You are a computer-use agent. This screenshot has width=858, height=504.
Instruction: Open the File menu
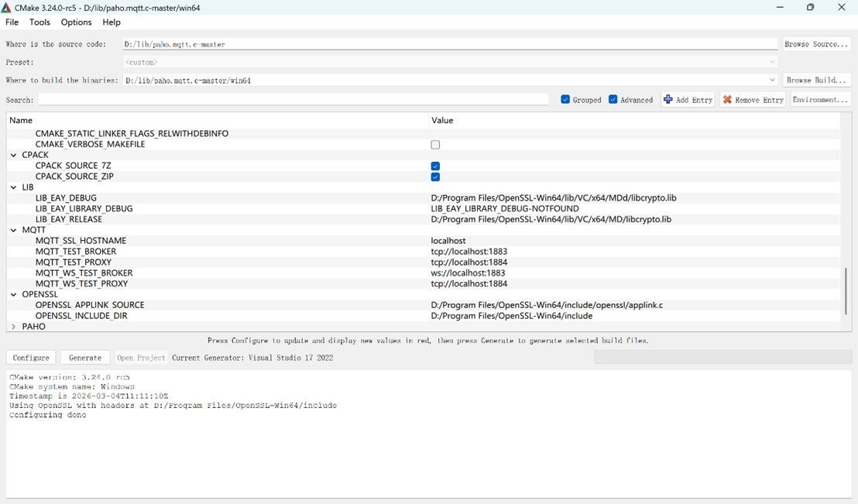(x=12, y=22)
